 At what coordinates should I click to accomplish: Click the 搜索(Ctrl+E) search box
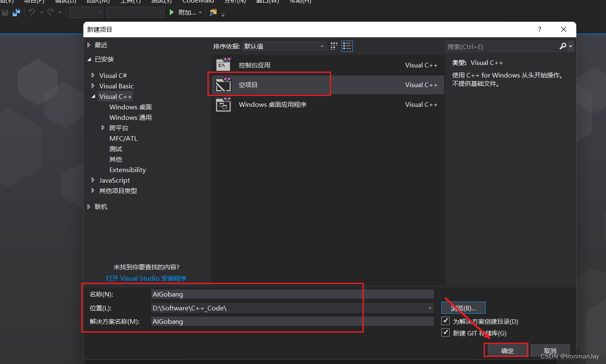point(502,46)
